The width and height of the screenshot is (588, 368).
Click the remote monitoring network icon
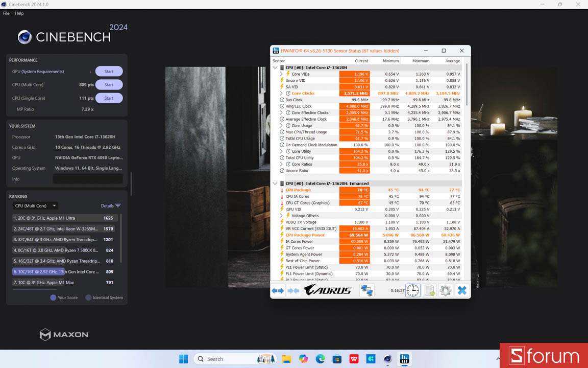point(366,289)
